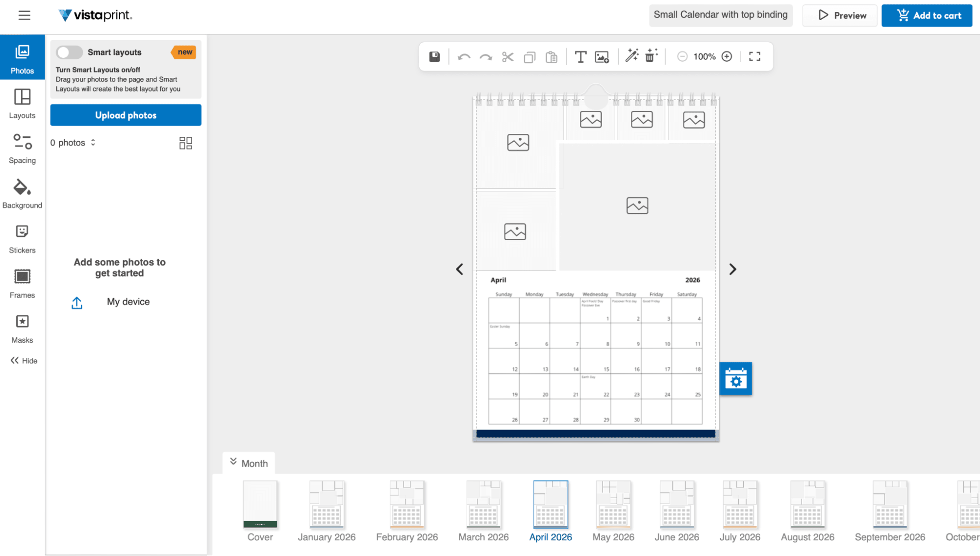Open the hamburger menu
This screenshot has height=556, width=980.
point(24,15)
